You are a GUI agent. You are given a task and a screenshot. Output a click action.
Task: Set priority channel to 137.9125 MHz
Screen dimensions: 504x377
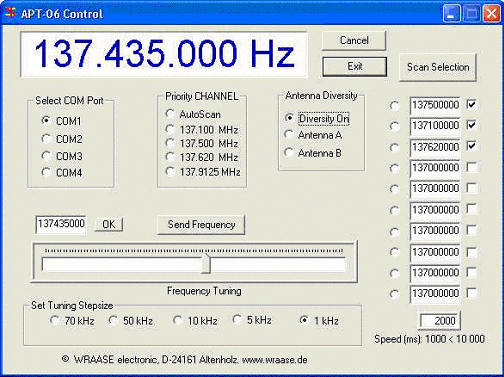pos(203,172)
